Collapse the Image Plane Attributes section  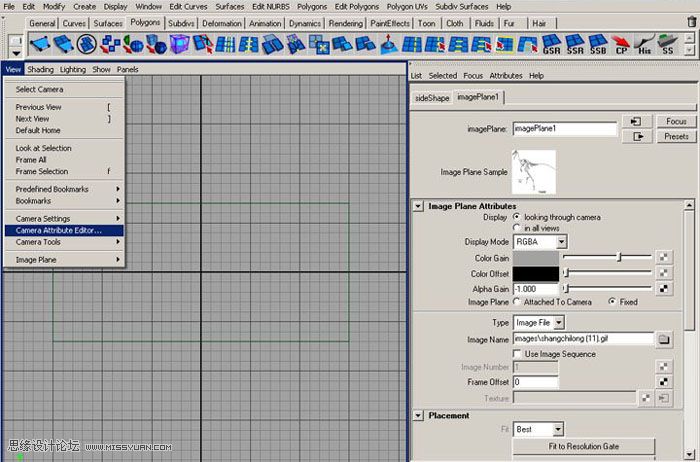(x=418, y=205)
